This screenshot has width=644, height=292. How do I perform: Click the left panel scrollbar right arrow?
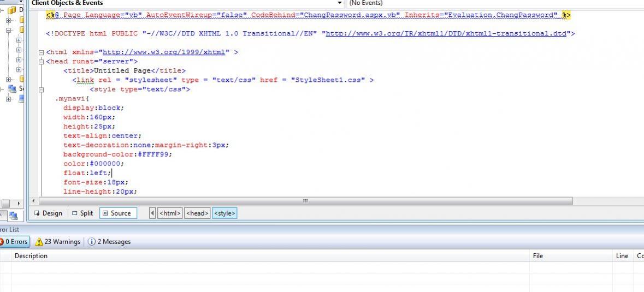coord(19,204)
